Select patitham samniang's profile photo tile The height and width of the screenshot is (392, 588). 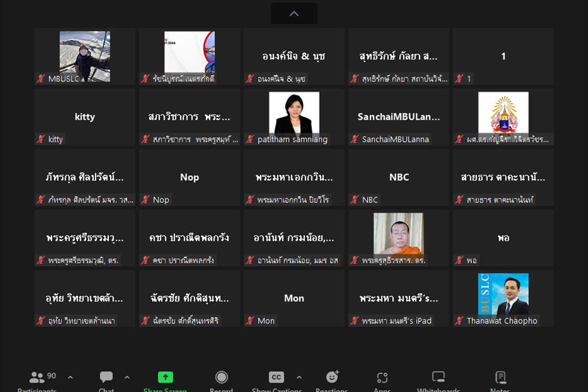[294, 113]
